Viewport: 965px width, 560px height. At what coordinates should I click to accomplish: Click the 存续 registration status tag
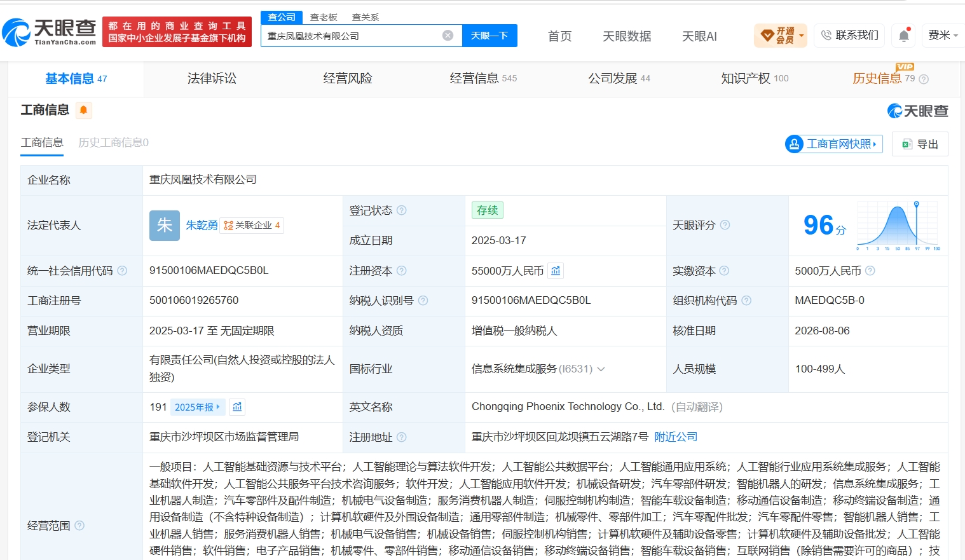(x=488, y=210)
